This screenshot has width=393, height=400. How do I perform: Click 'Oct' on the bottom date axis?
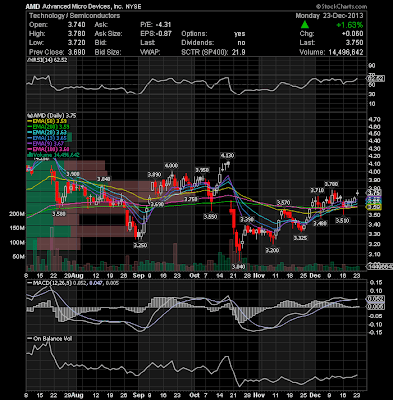[194, 395]
